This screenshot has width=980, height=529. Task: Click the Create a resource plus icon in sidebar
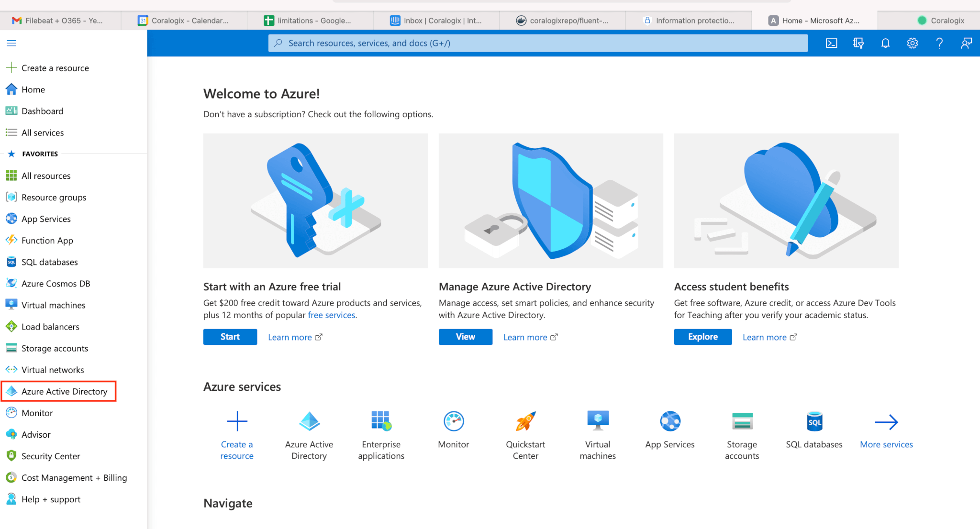11,68
